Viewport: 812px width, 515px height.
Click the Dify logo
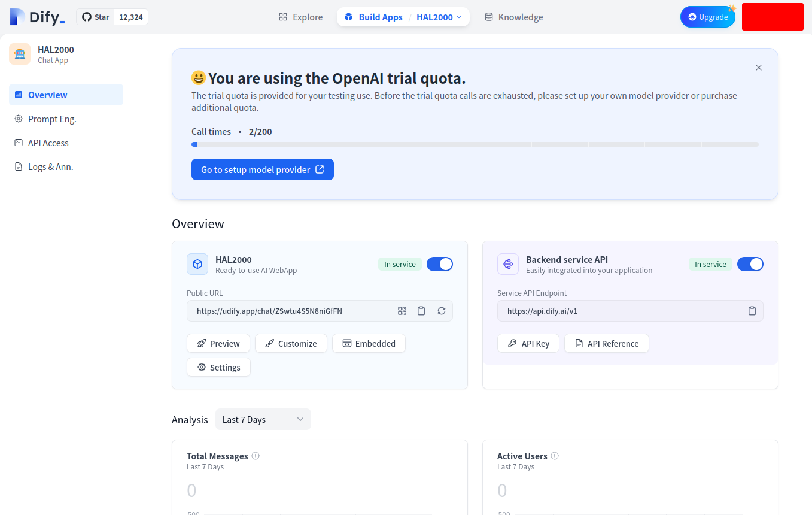coord(37,17)
